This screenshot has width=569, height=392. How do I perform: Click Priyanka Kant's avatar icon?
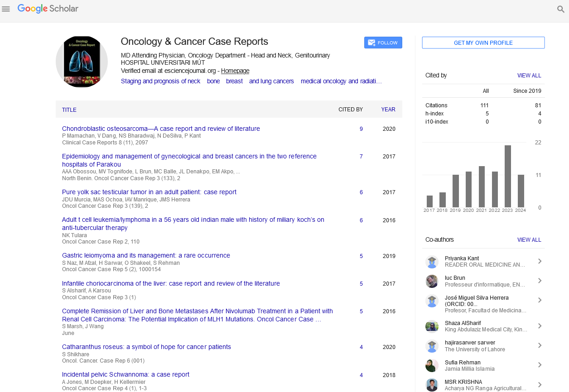coord(432,262)
